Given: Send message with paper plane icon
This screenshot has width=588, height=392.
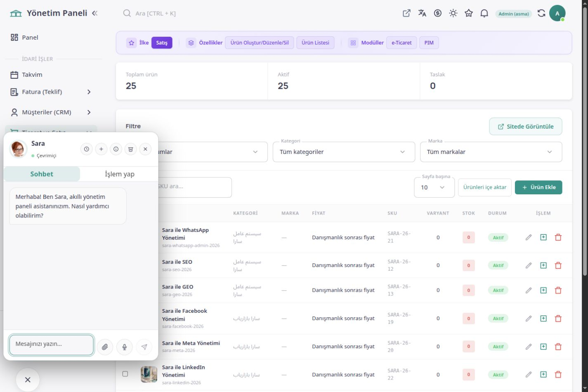Looking at the screenshot, I should pos(144,347).
